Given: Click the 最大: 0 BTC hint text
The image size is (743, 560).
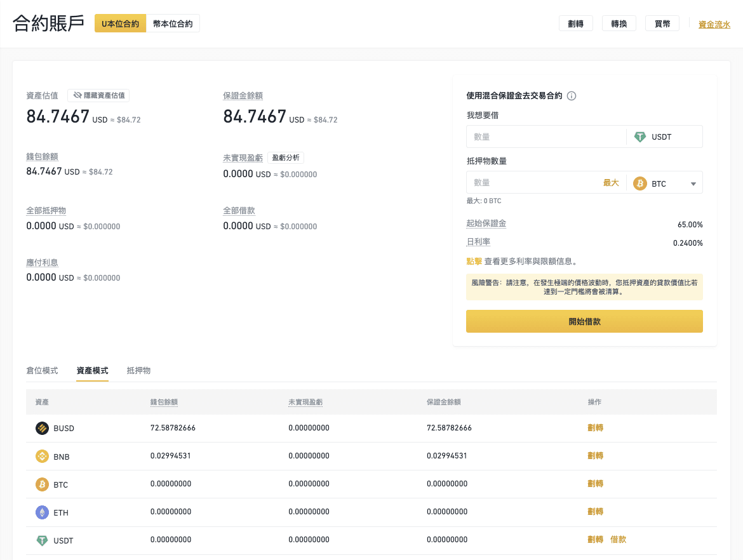Looking at the screenshot, I should 484,201.
